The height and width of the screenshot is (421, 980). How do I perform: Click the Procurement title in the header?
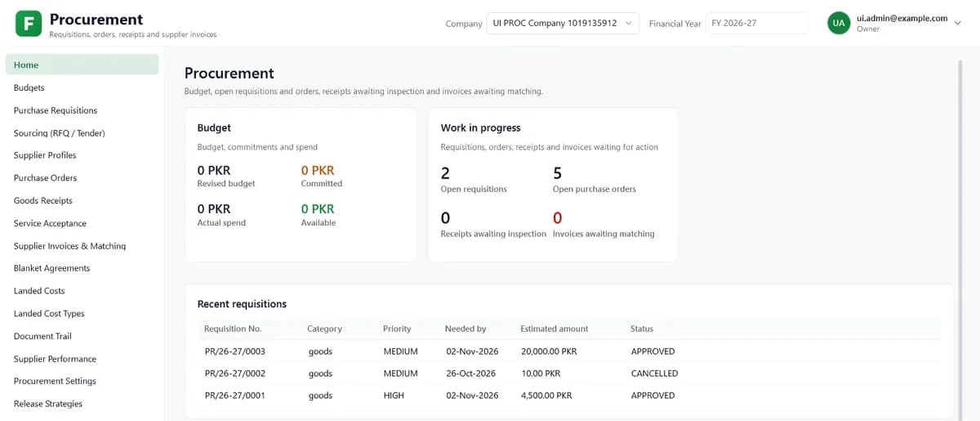[96, 19]
